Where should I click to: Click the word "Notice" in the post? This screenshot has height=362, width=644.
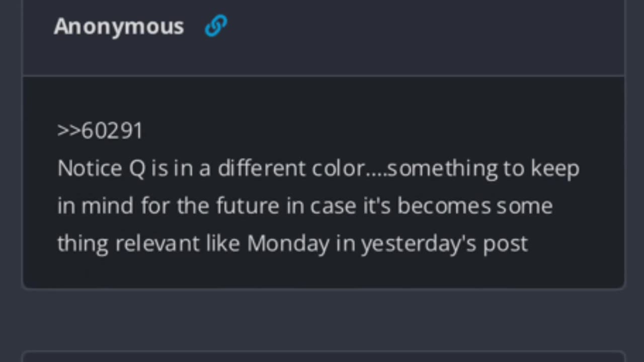90,168
